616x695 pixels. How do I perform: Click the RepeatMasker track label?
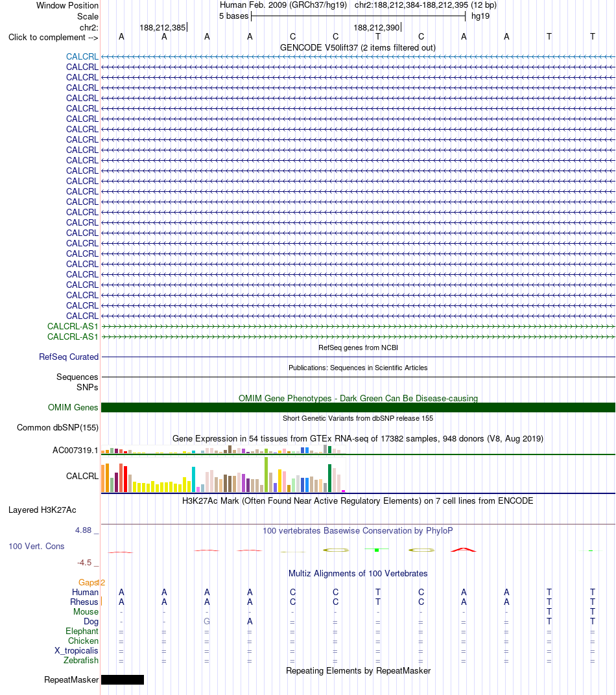coord(71,680)
